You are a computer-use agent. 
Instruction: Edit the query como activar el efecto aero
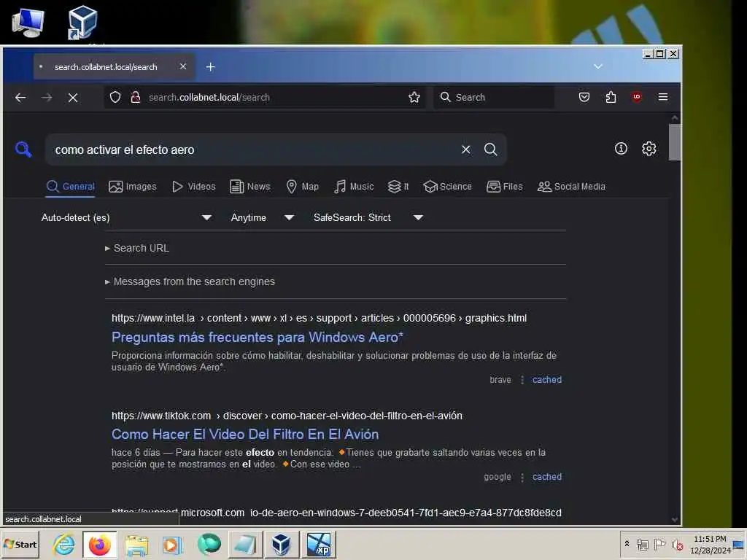click(x=252, y=149)
